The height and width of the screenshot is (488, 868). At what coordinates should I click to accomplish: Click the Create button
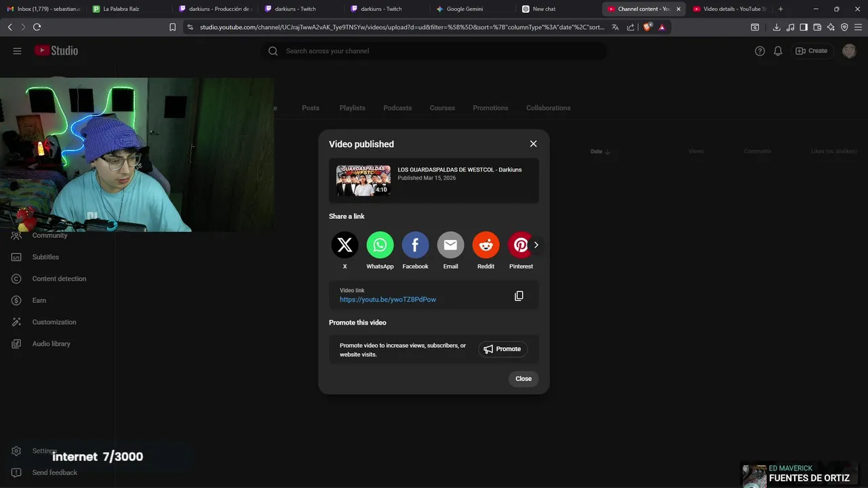[x=812, y=51]
